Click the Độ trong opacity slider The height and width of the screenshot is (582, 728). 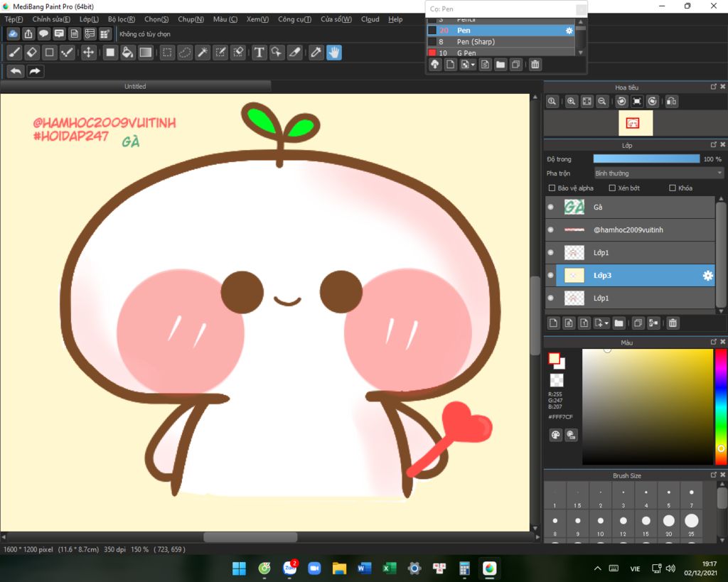[646, 158]
